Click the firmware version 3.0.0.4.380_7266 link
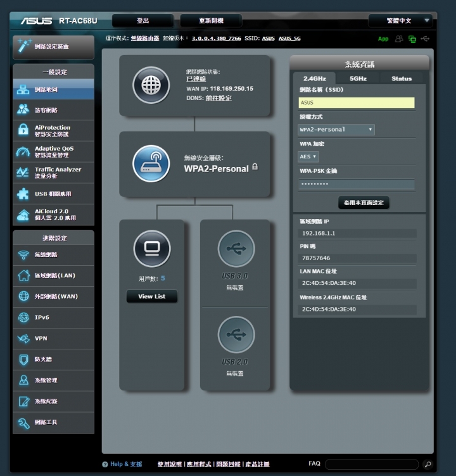 point(217,38)
